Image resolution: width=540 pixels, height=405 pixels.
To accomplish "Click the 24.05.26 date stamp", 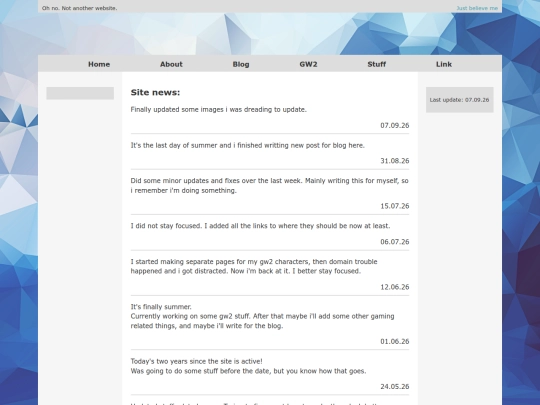I will pyautogui.click(x=395, y=386).
